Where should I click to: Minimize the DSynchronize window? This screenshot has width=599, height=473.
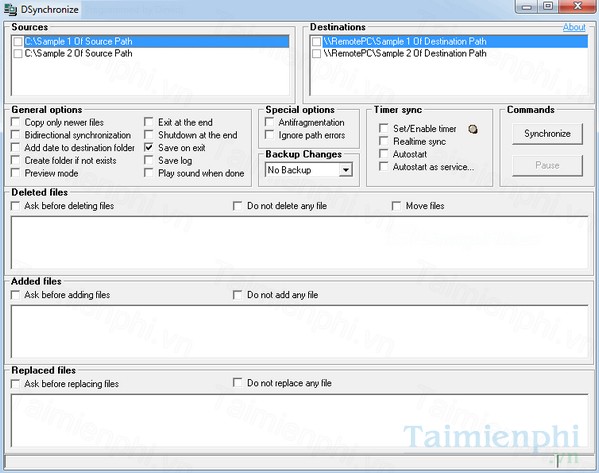527,6
